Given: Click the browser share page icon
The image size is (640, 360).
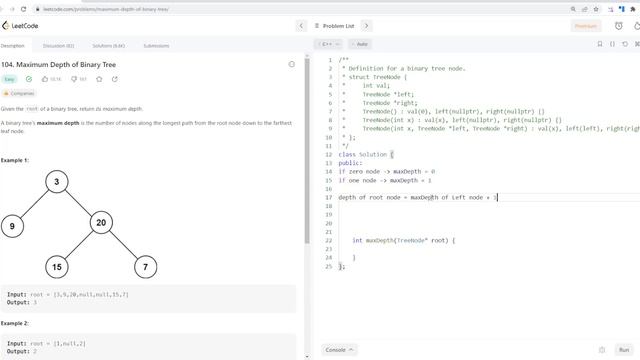Looking at the screenshot, I should coord(584,9).
